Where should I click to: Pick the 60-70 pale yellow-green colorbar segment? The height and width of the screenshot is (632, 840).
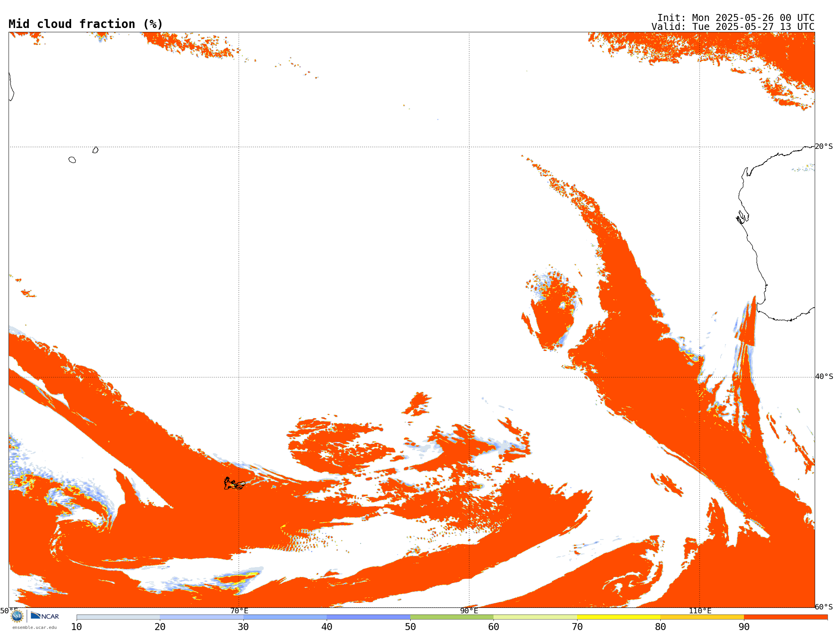535,617
